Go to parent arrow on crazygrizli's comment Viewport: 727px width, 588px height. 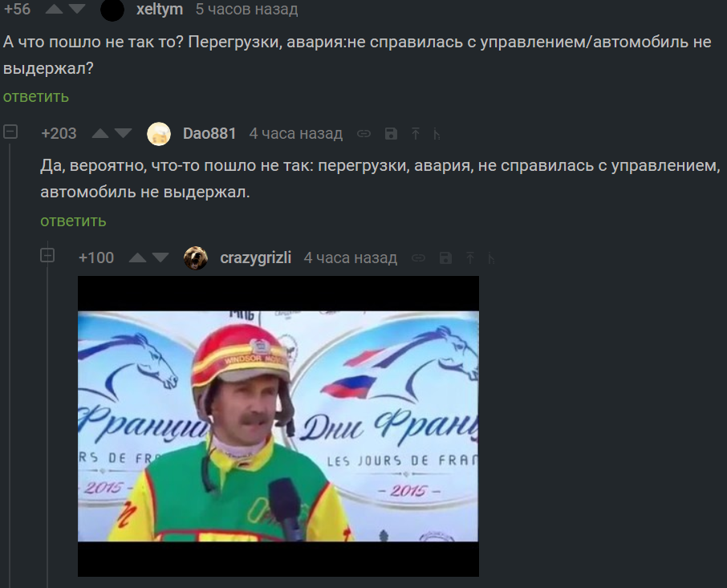point(469,258)
